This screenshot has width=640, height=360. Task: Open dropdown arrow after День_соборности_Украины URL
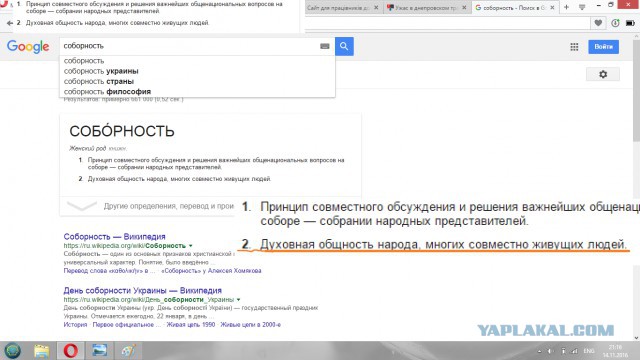[x=238, y=300]
